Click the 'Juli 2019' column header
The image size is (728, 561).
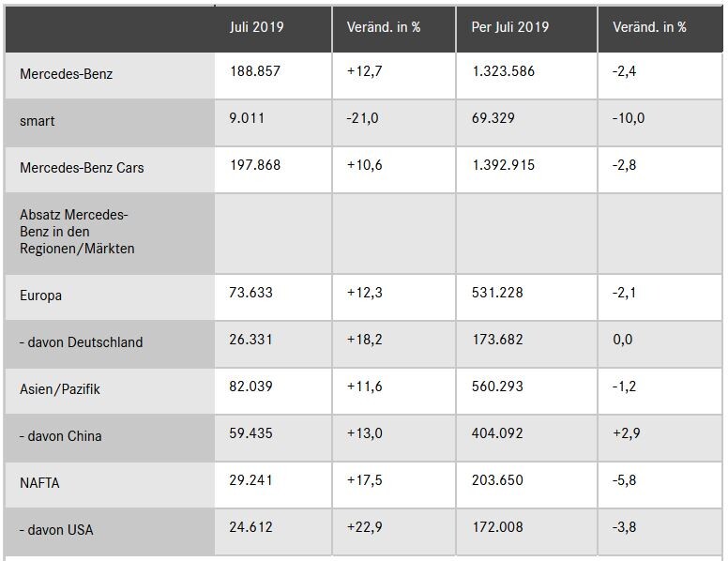point(256,27)
